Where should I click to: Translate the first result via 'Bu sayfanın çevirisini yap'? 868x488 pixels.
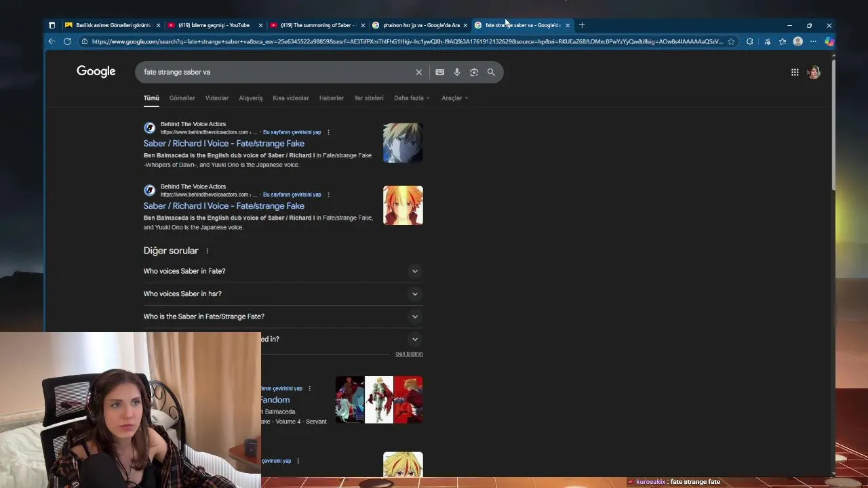[292, 132]
